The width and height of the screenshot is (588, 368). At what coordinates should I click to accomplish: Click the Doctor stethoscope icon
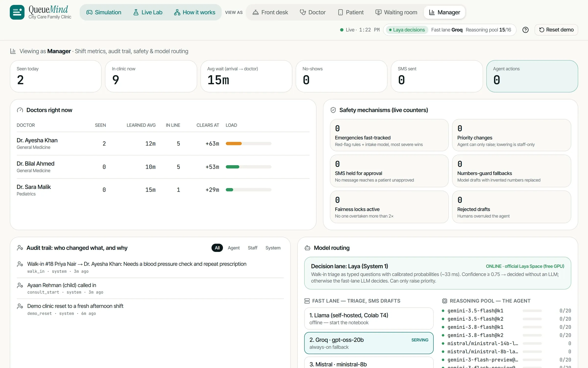pyautogui.click(x=303, y=12)
